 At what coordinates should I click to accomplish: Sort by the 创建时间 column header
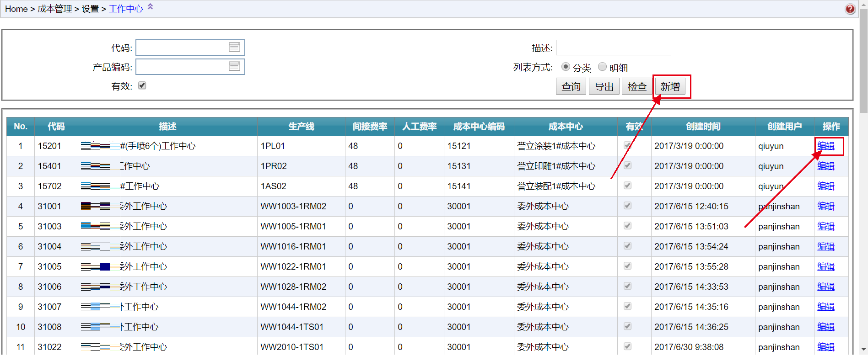pyautogui.click(x=703, y=127)
